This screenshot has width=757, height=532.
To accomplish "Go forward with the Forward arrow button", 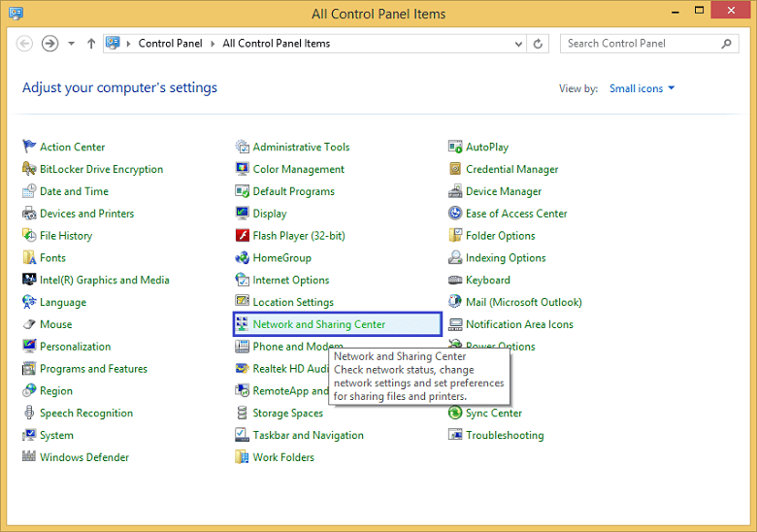I will tap(49, 44).
